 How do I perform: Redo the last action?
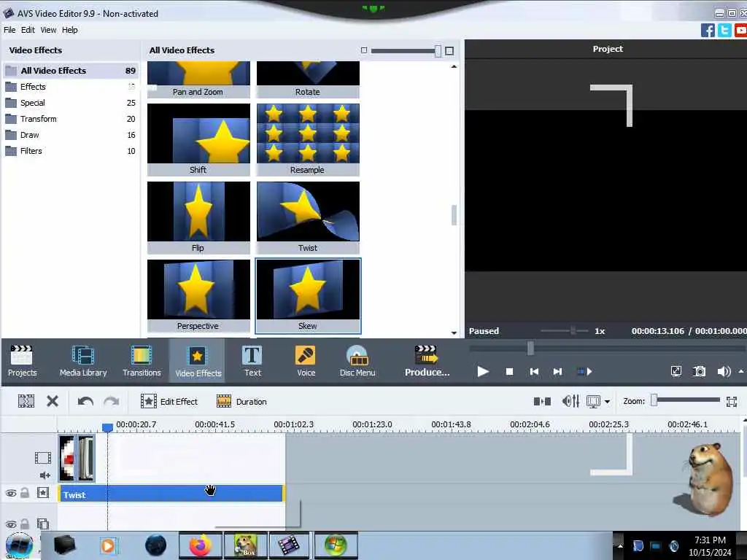click(x=112, y=402)
